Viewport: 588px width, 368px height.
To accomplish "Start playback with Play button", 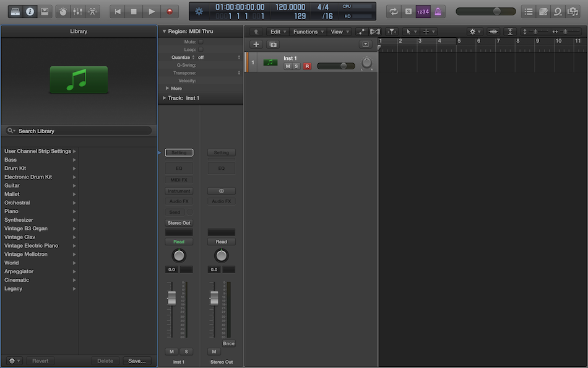I will coord(152,12).
